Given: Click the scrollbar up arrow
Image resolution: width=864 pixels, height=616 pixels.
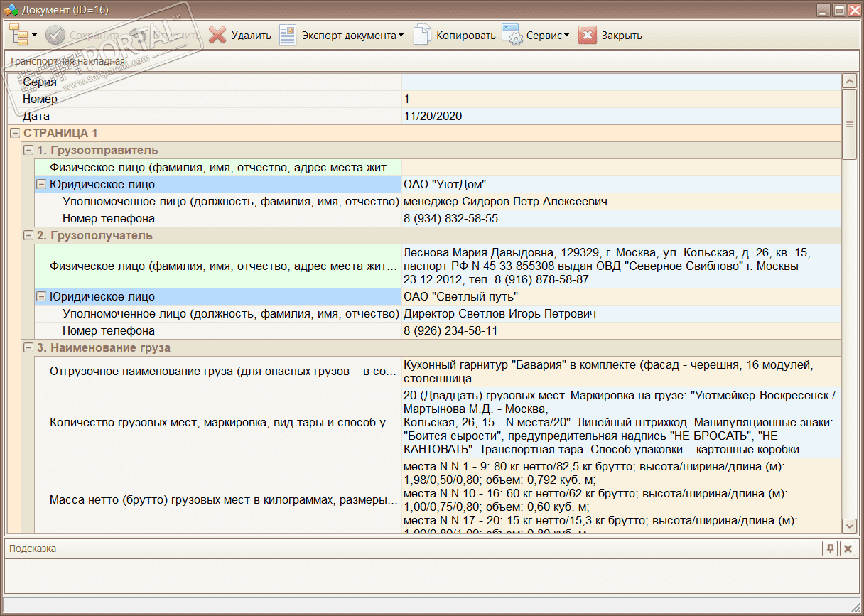Looking at the screenshot, I should click(849, 81).
